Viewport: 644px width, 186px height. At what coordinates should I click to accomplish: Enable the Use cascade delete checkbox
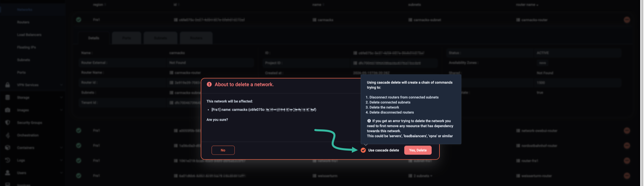(363, 150)
